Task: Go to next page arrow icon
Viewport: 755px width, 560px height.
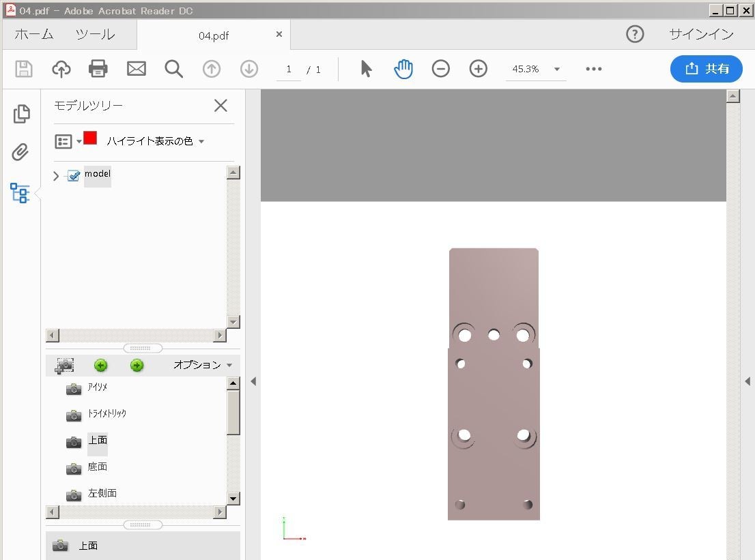Action: (x=249, y=70)
